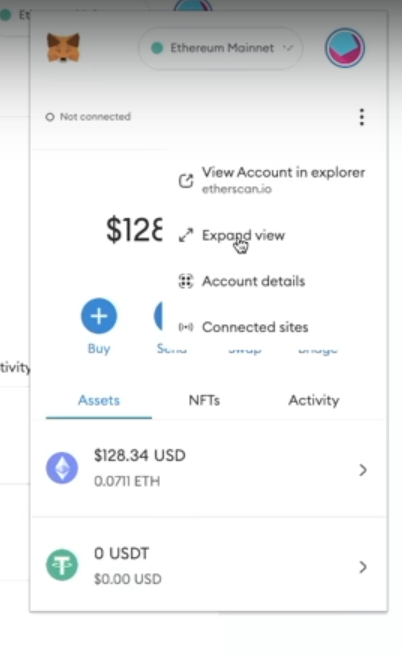Click the MetaMask fox logo

coord(63,48)
